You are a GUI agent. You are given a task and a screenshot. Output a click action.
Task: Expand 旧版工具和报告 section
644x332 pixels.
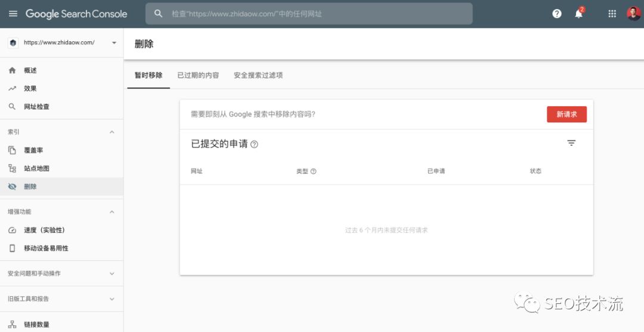(112, 299)
